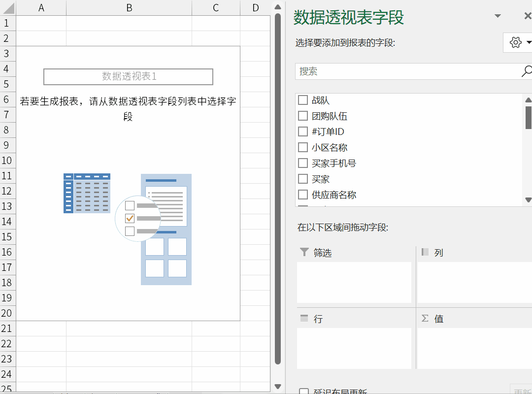
Task: Enable the #订单ID field checkbox
Action: pyautogui.click(x=302, y=131)
